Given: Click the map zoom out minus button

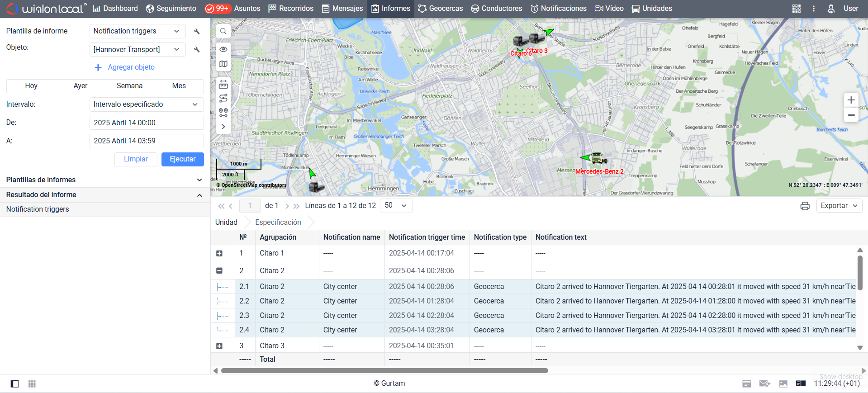Looking at the screenshot, I should coord(851,115).
